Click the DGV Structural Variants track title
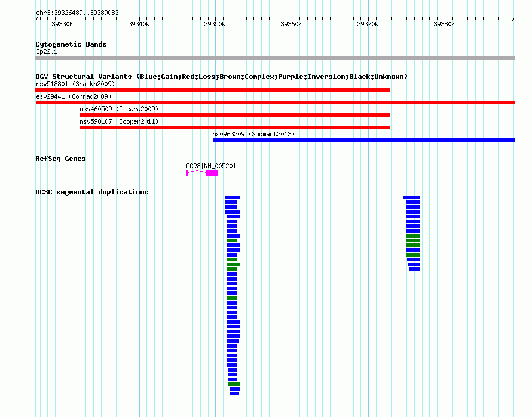 [x=222, y=77]
